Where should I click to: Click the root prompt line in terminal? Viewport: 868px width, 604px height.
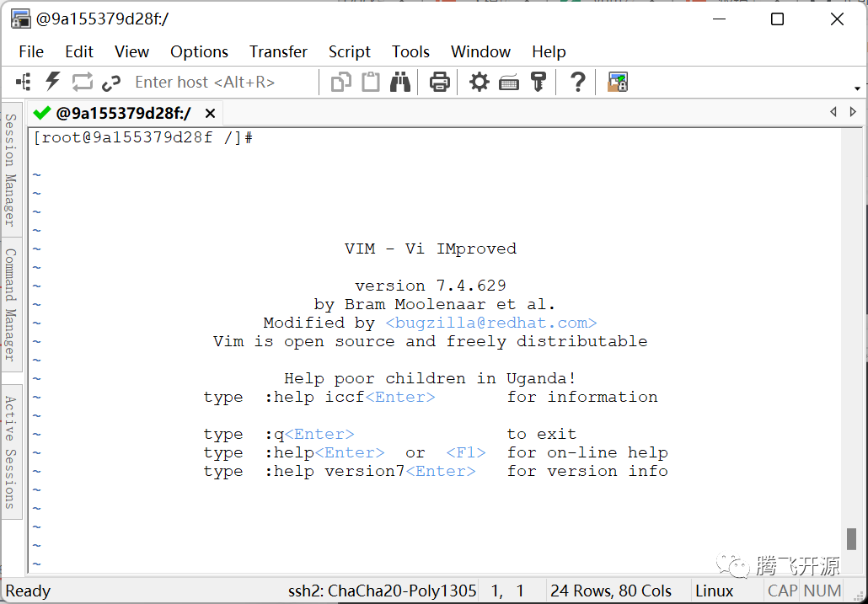click(x=142, y=137)
